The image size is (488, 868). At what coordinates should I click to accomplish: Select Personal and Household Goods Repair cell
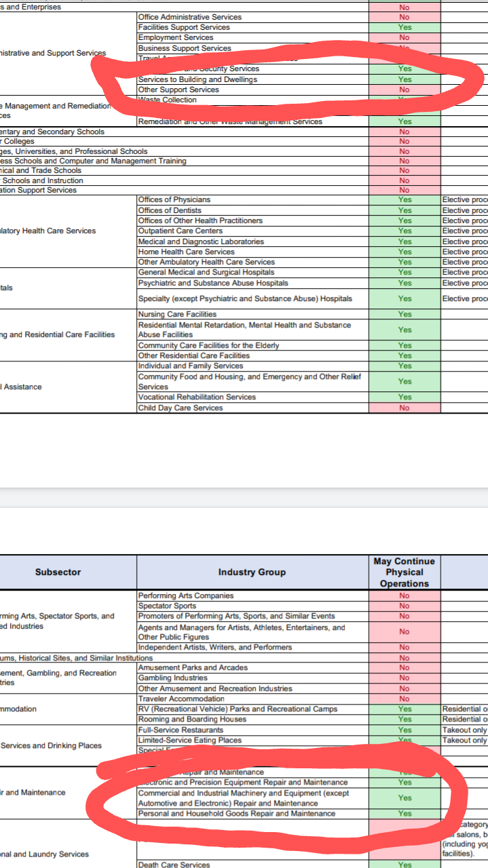pyautogui.click(x=253, y=813)
